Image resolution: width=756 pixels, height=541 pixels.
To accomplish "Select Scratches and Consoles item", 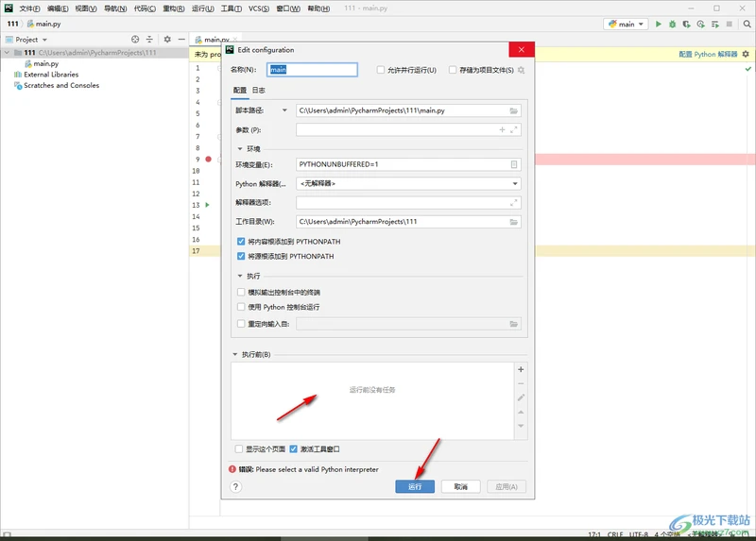I will (x=61, y=85).
